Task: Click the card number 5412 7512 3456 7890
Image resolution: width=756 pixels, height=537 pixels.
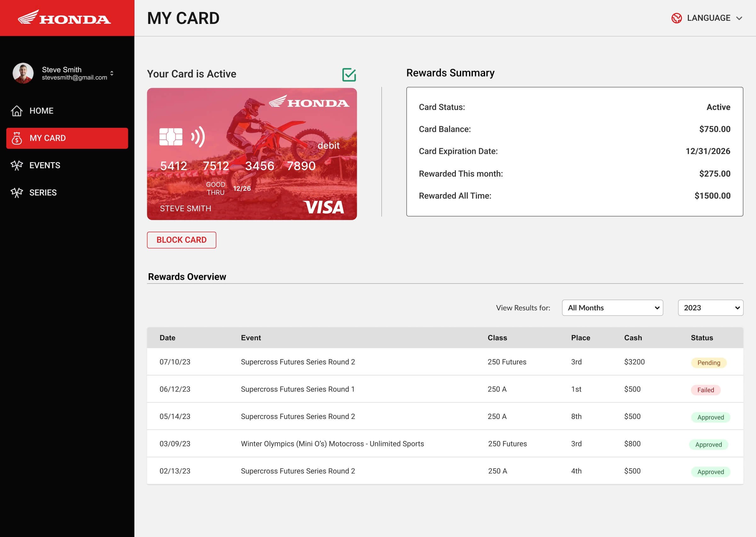Action: [x=238, y=166]
